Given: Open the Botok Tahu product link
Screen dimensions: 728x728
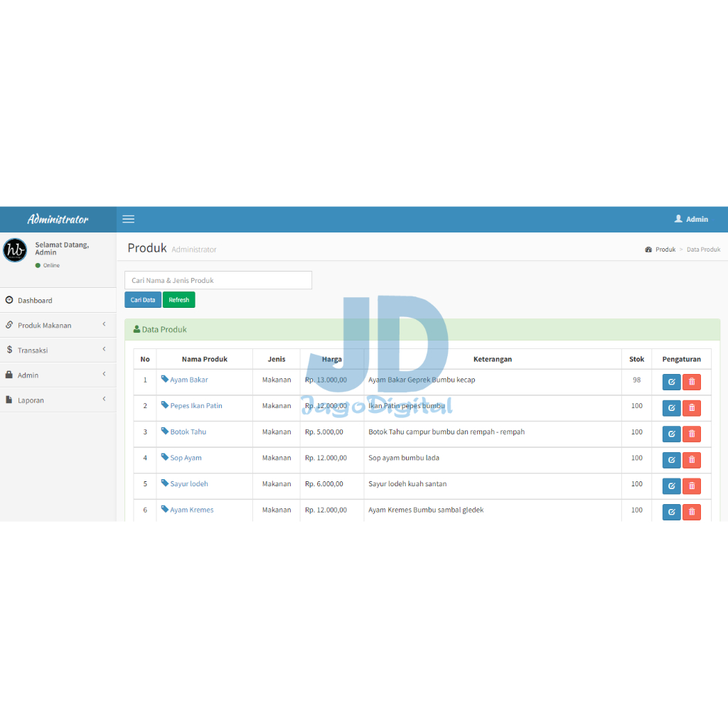Looking at the screenshot, I should click(x=188, y=432).
